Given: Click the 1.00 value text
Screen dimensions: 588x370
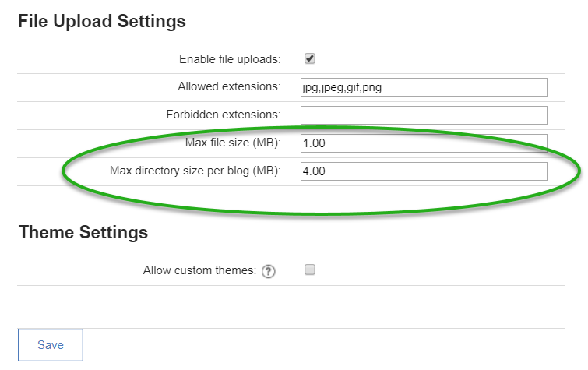Looking at the screenshot, I should 314,143.
